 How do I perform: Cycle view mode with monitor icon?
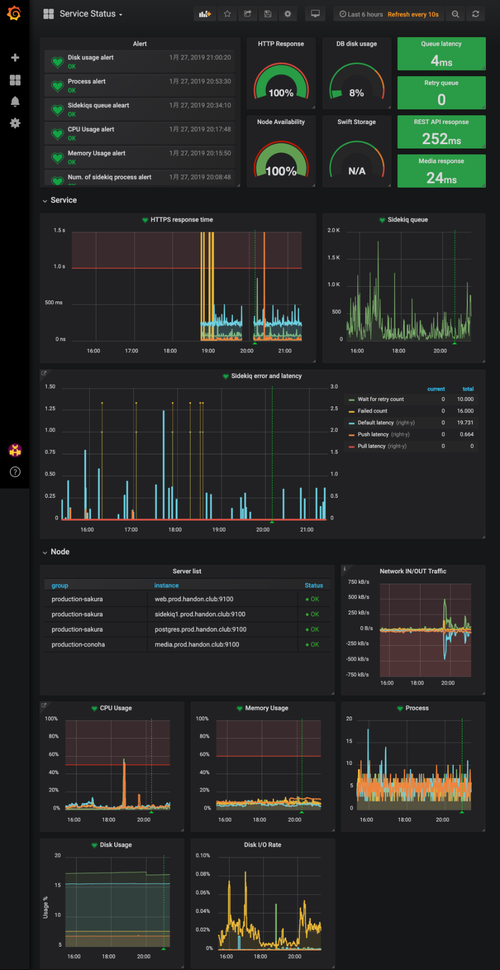315,14
